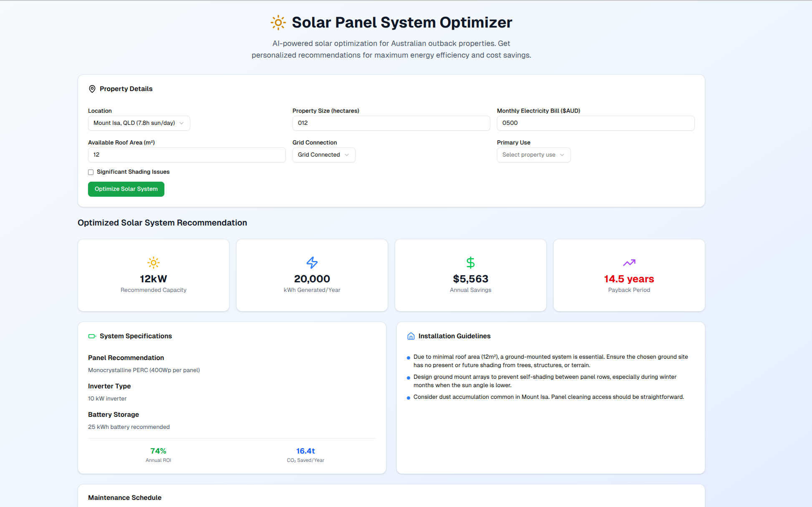The width and height of the screenshot is (812, 507).
Task: Click the 14.5 years payback value
Action: click(629, 279)
